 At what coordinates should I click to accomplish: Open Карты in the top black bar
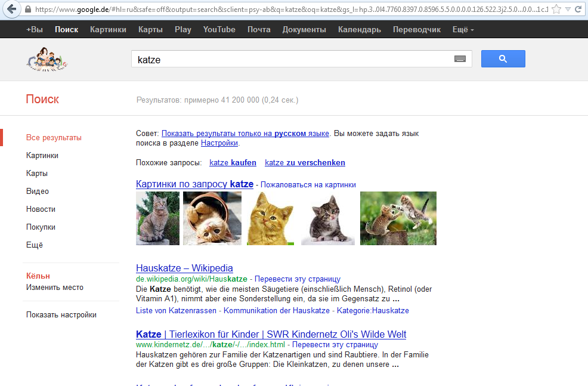(150, 30)
